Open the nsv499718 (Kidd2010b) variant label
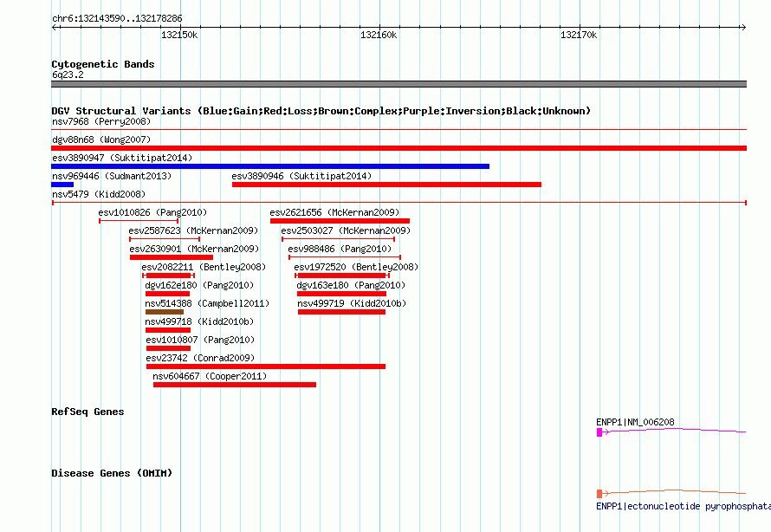Screen dimensions: 771x532 click(199, 321)
